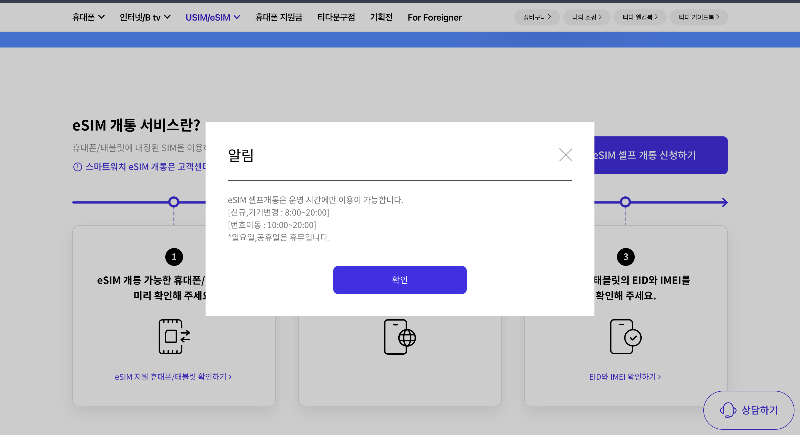Screen dimensions: 800x435
Task: Open the 스마트워치 eSIM 개통 notice text
Action: pyautogui.click(x=146, y=167)
